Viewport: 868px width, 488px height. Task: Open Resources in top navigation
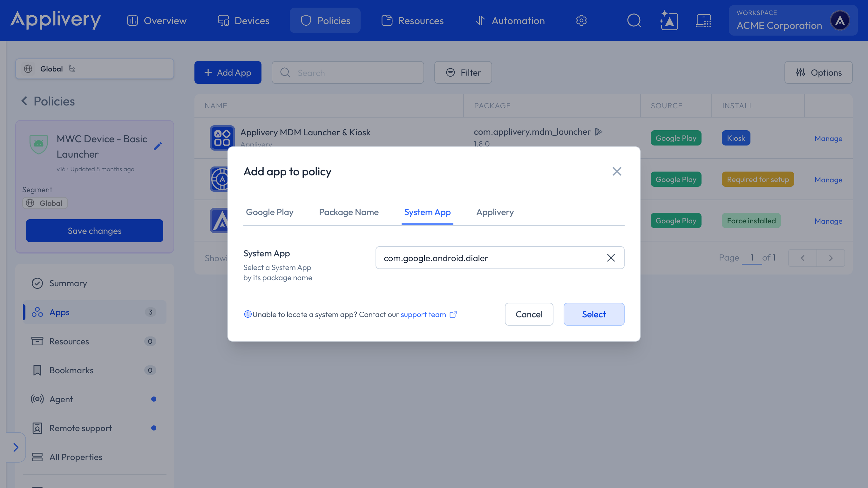[412, 21]
